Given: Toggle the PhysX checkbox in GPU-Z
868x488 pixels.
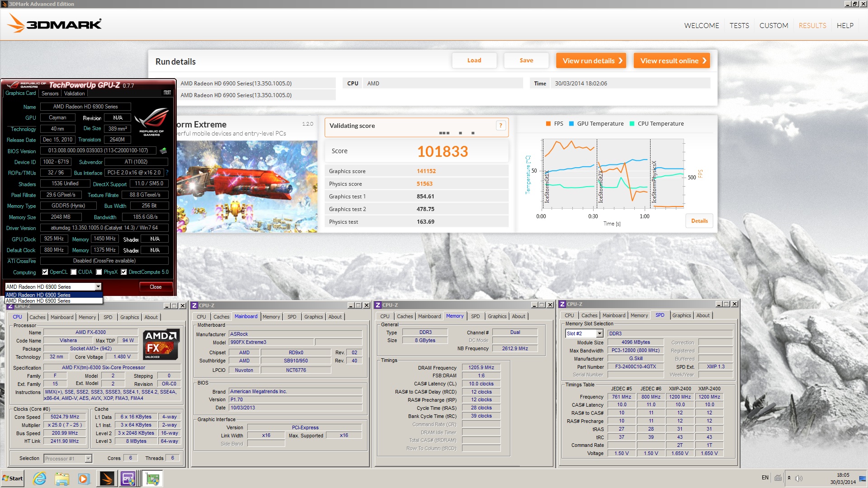Looking at the screenshot, I should [99, 272].
